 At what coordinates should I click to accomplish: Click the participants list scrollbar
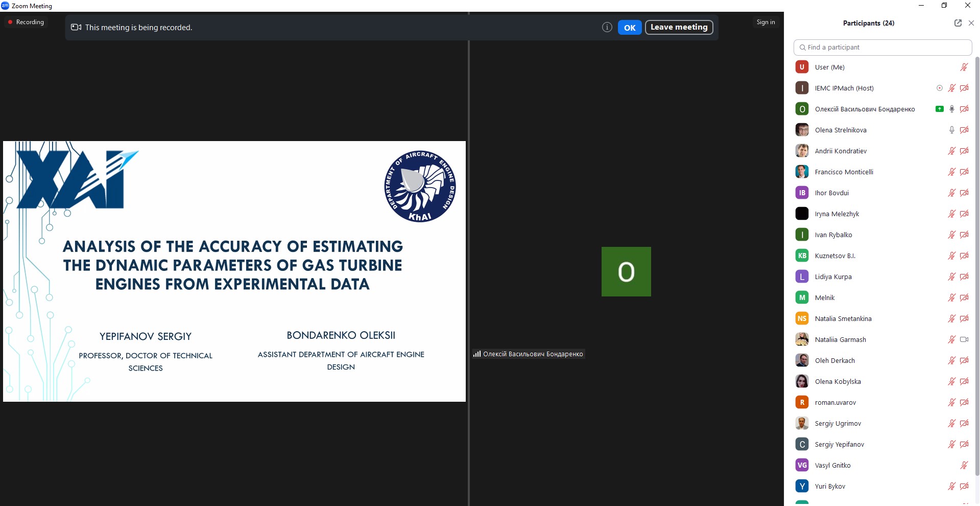(977, 256)
